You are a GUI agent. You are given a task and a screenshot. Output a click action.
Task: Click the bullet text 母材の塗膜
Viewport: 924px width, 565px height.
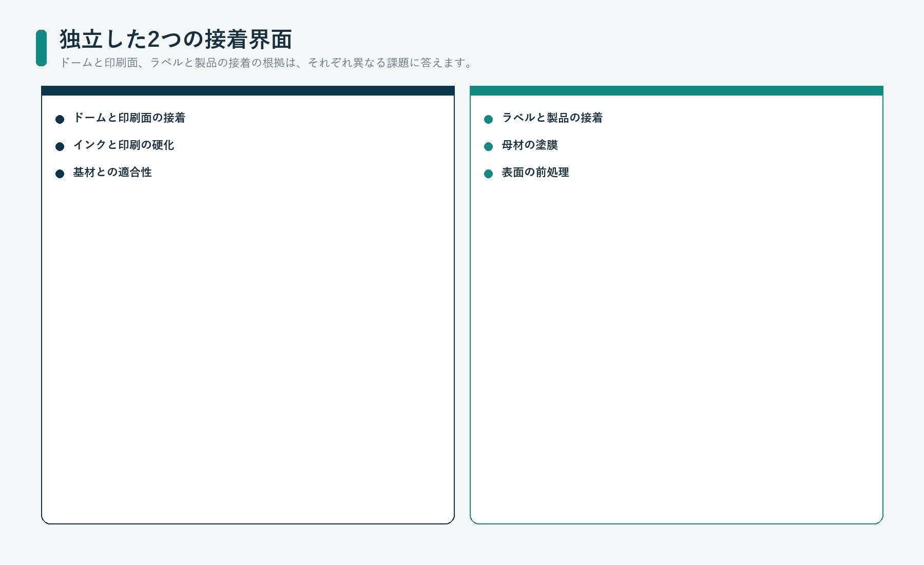(530, 145)
